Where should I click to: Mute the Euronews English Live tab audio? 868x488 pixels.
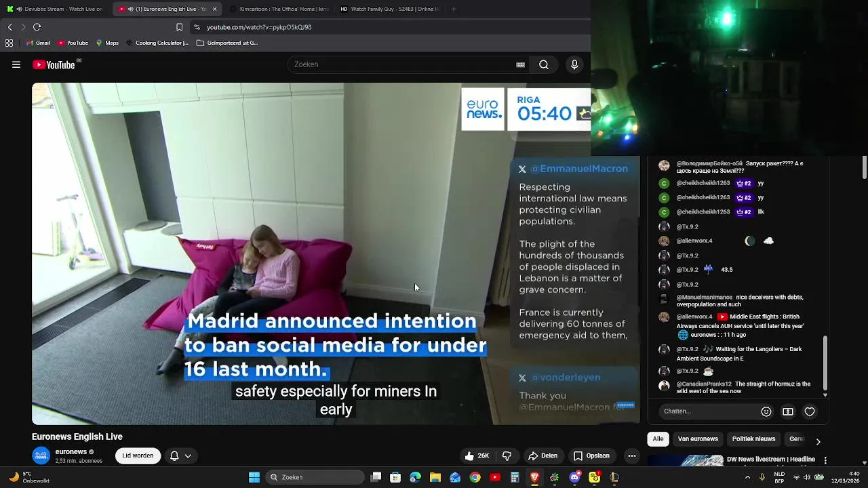(130, 9)
